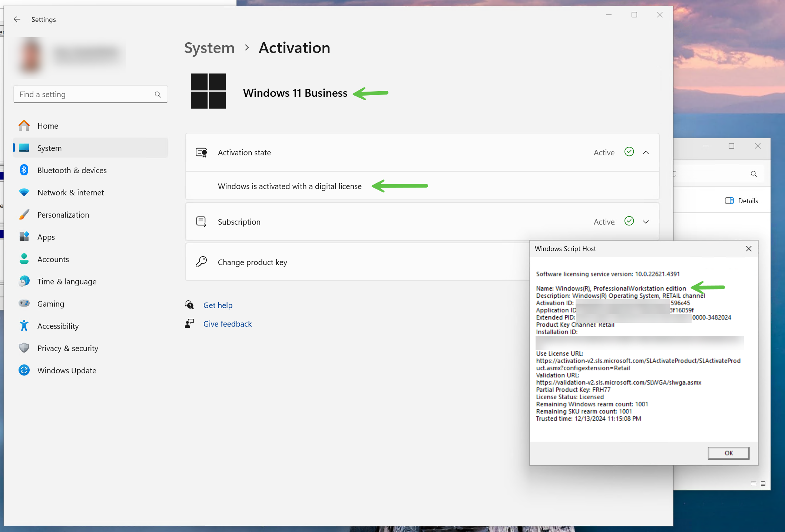Open Windows Update page
The image size is (785, 532).
coord(67,370)
